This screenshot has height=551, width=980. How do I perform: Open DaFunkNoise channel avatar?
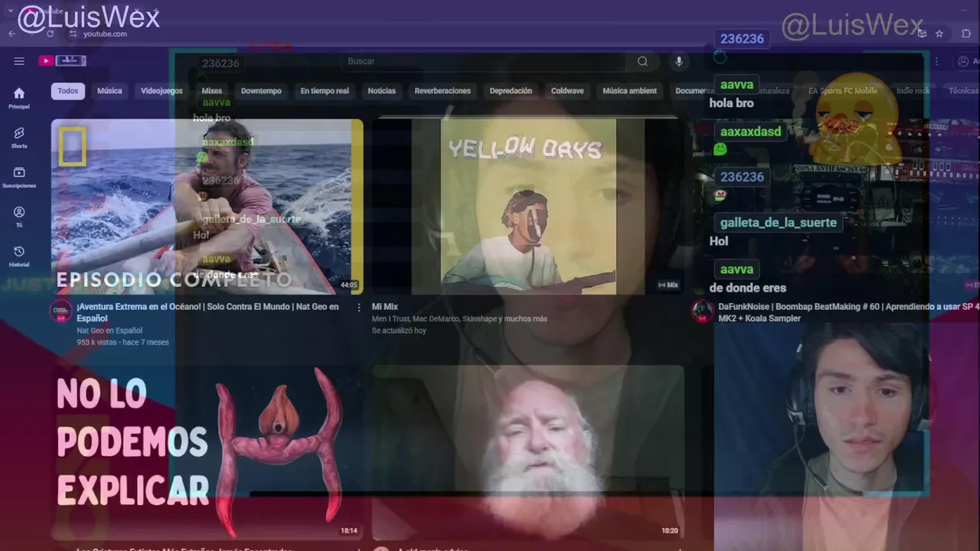pyautogui.click(x=702, y=311)
